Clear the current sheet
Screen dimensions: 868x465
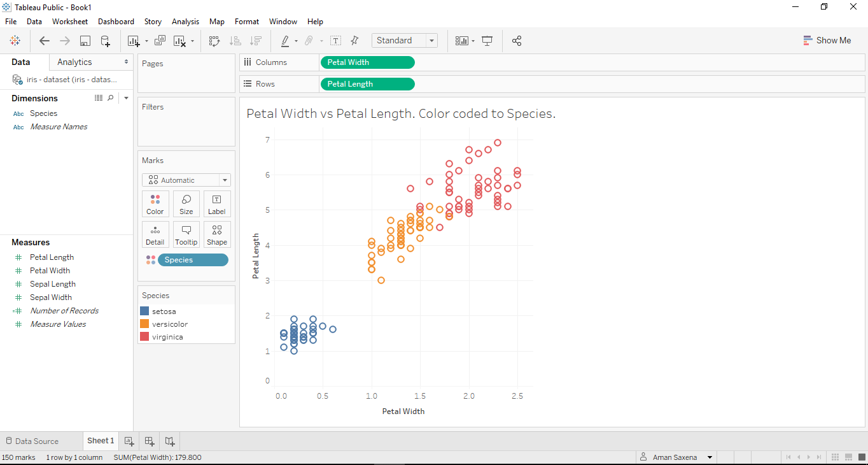tap(180, 40)
